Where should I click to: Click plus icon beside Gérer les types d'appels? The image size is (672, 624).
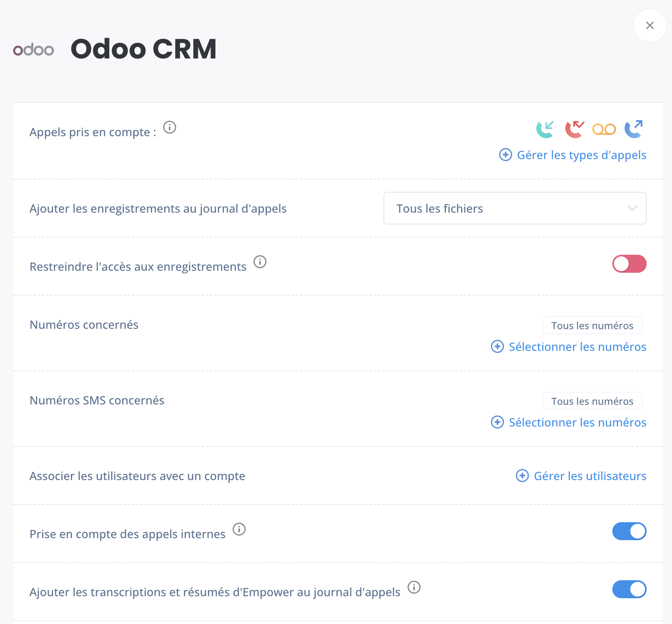506,155
